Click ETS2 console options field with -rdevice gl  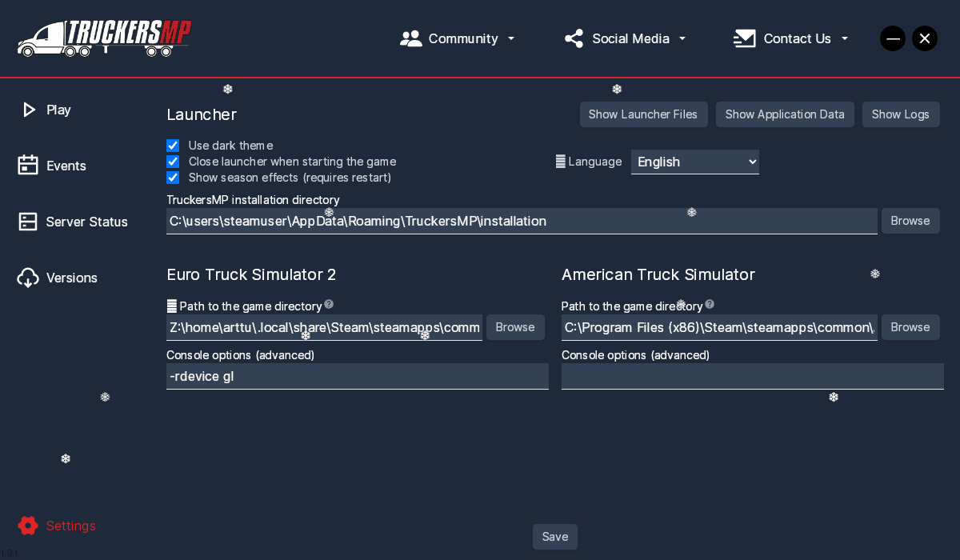click(x=358, y=376)
